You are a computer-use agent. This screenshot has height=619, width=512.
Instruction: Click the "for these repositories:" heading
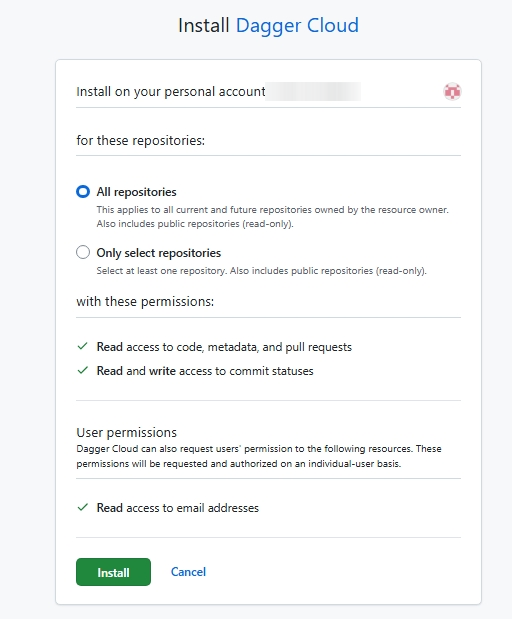(141, 141)
